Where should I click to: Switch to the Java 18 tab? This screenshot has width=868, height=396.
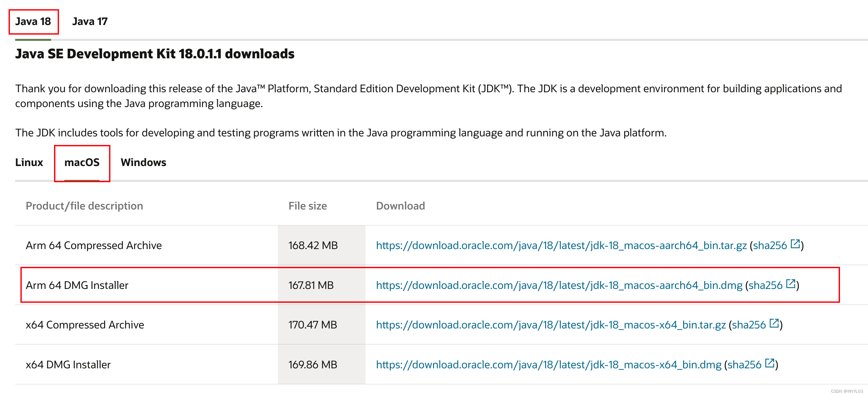(33, 21)
